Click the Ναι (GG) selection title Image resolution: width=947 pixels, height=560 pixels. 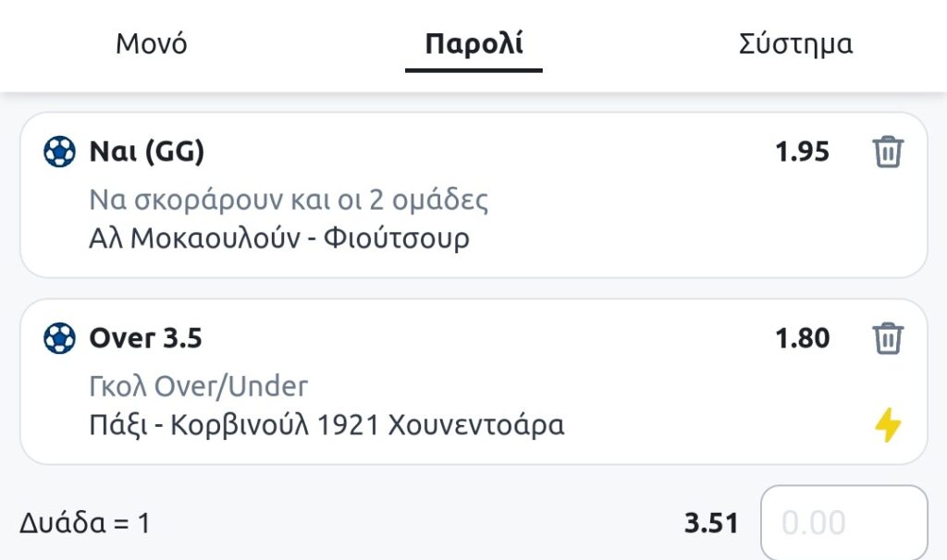click(146, 152)
